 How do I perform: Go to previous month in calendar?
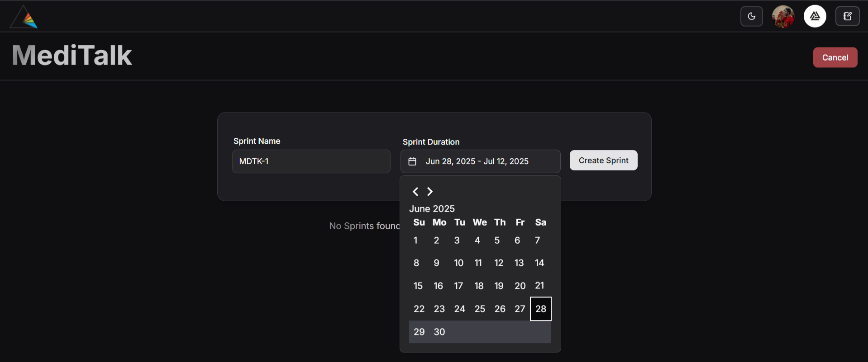415,192
